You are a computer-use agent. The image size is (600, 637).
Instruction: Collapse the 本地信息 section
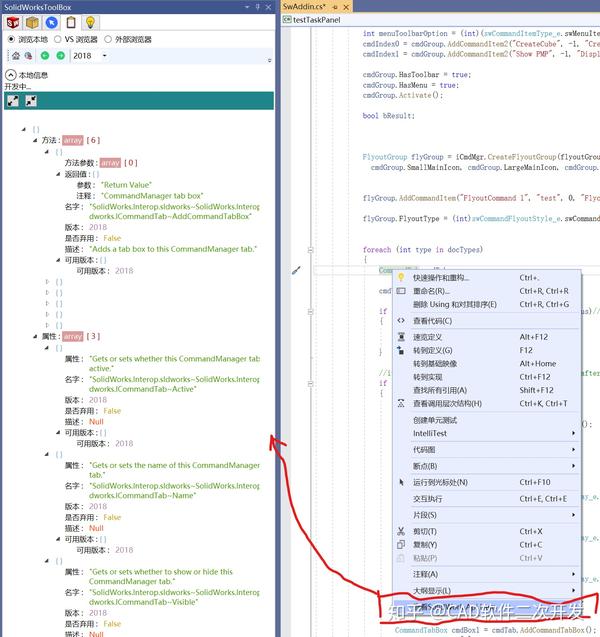click(11, 75)
